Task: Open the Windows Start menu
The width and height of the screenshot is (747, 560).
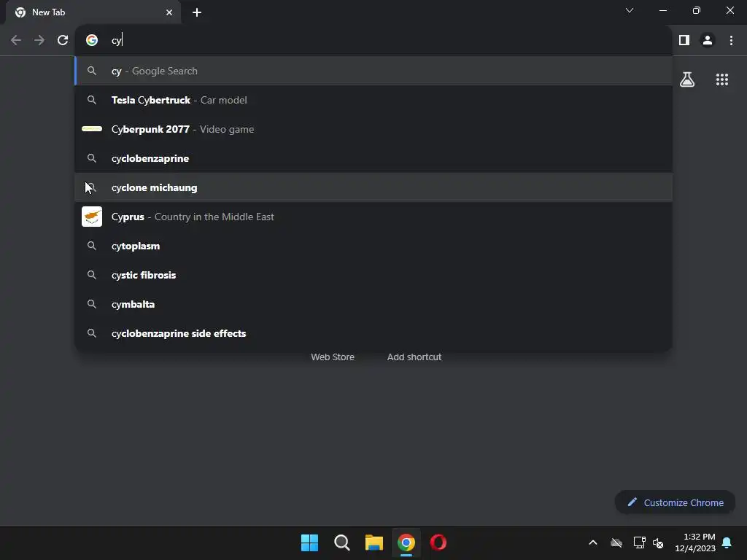Action: [x=309, y=542]
